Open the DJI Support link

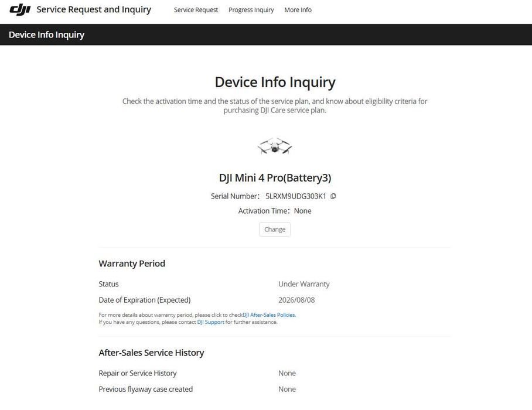(211, 322)
